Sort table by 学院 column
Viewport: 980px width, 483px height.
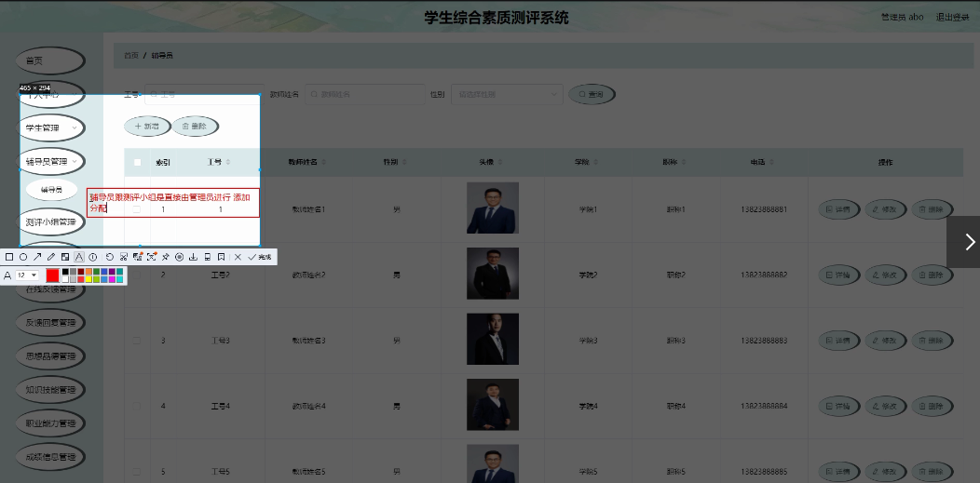(597, 162)
